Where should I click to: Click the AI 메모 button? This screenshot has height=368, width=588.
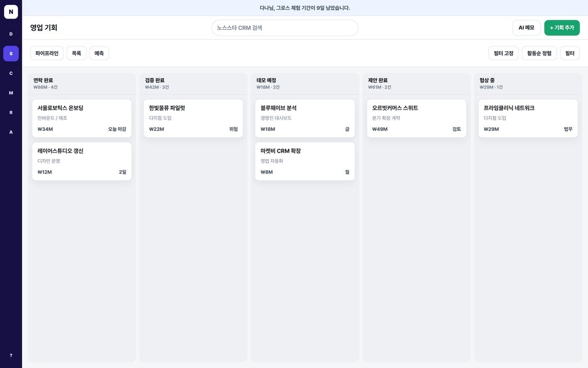(x=526, y=28)
